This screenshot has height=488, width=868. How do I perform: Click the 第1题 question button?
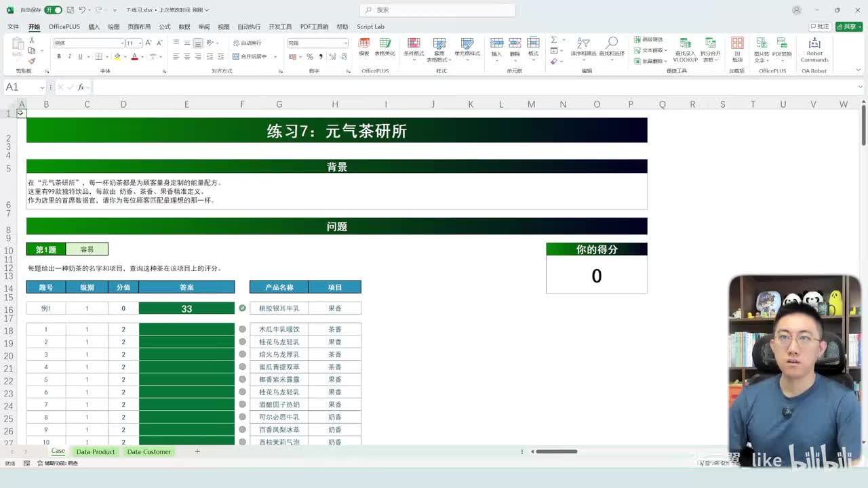(46, 249)
